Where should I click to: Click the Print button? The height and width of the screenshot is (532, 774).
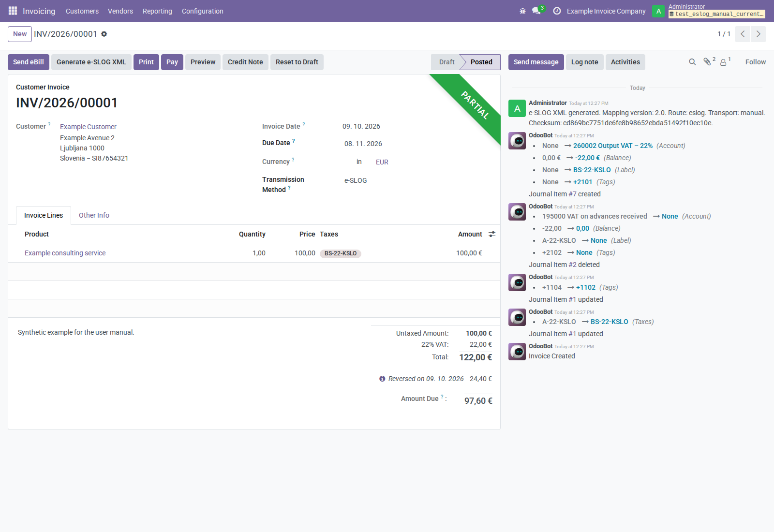146,62
